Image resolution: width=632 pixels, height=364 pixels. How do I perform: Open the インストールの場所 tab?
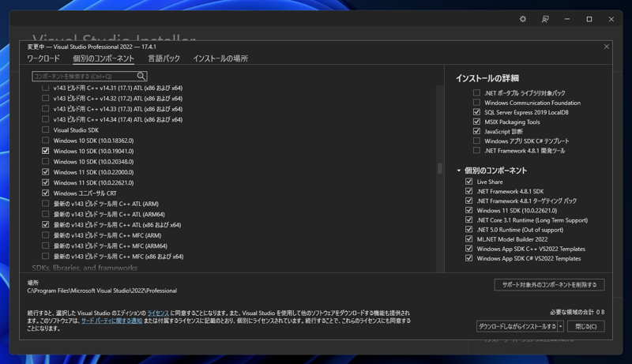coord(220,58)
